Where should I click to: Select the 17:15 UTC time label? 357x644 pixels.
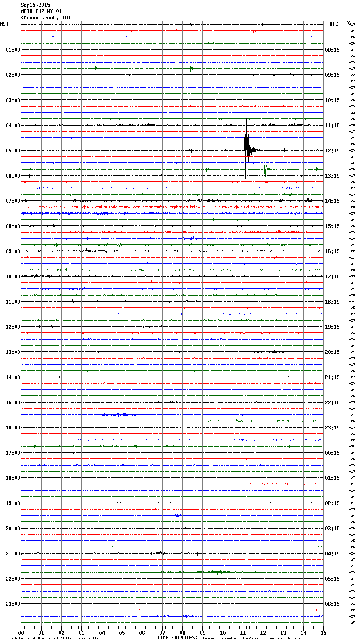click(x=332, y=277)
